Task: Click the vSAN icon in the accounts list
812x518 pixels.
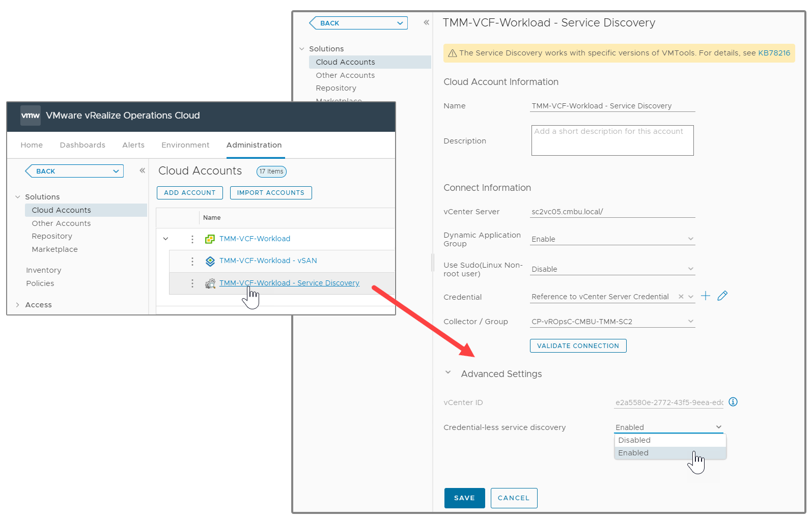Action: (210, 261)
